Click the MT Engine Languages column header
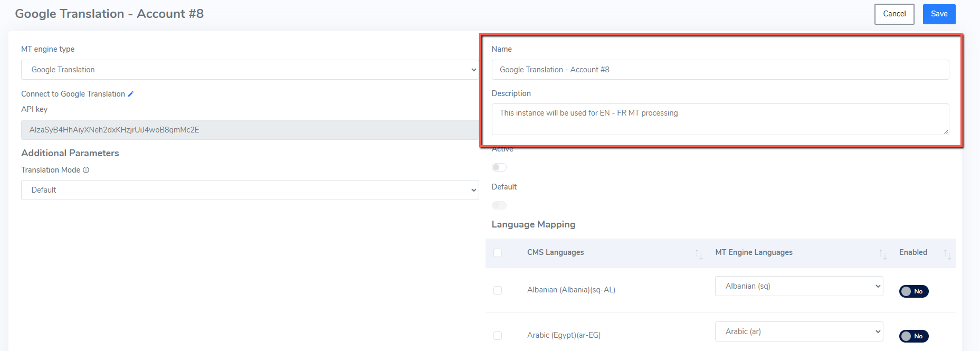Screen dimensions: 980x351 click(754, 252)
